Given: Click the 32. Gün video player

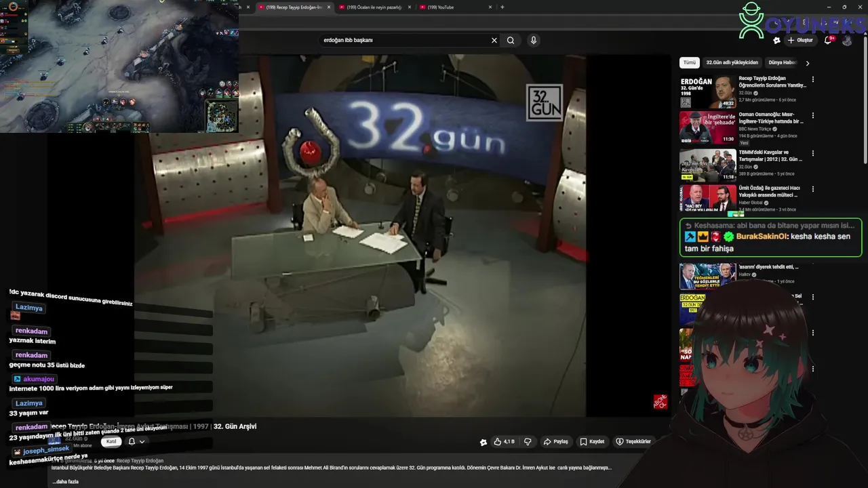Looking at the screenshot, I should coord(359,235).
